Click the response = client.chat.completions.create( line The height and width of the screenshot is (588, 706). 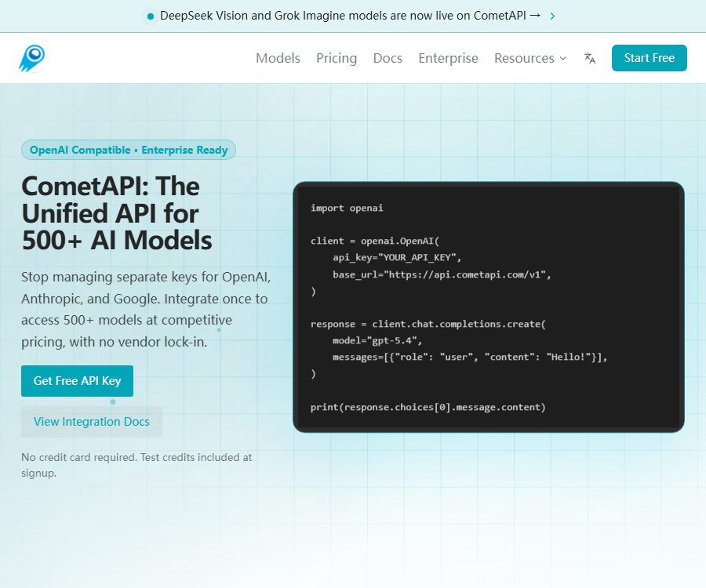pos(428,324)
